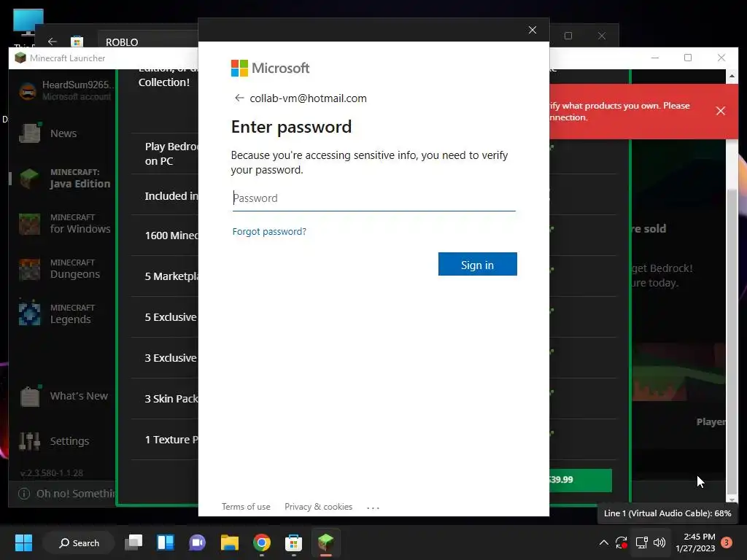Click the scroll up arrow in launcher
This screenshot has height=560, width=747.
[x=732, y=76]
